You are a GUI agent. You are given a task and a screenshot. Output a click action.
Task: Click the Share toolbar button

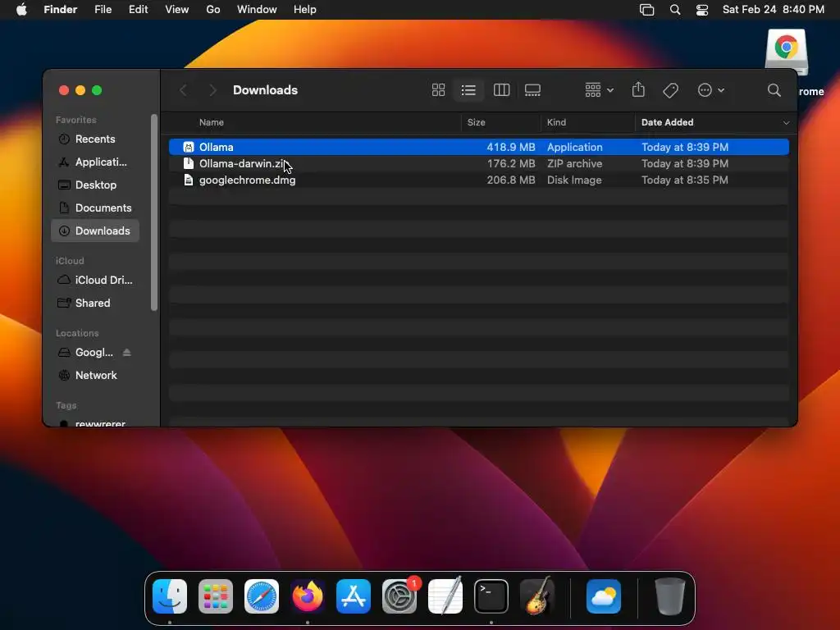point(638,89)
